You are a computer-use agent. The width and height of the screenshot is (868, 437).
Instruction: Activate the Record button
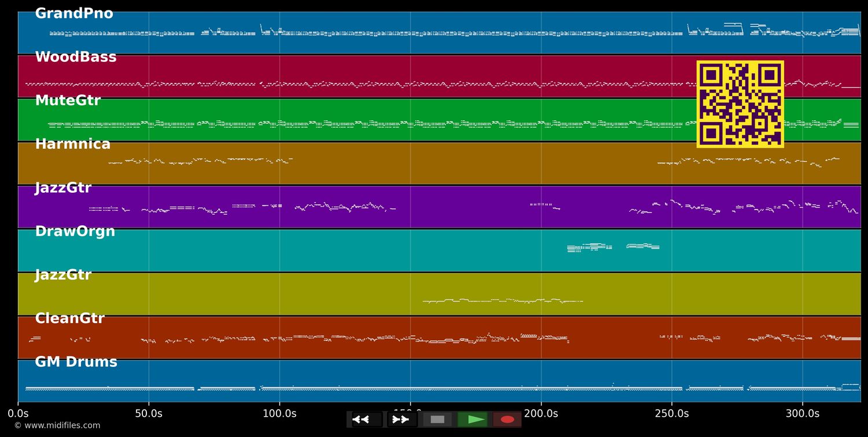(507, 419)
